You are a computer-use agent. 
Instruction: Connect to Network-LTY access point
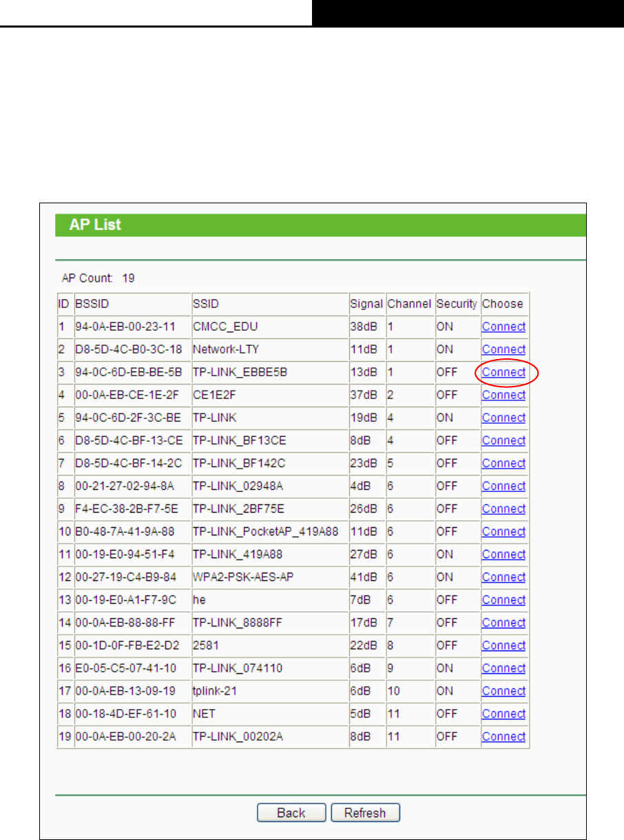point(503,349)
